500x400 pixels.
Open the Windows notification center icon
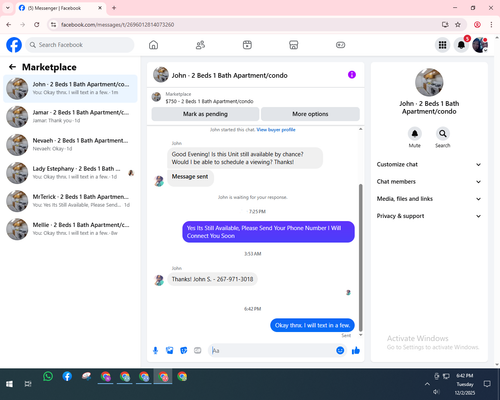click(487, 384)
